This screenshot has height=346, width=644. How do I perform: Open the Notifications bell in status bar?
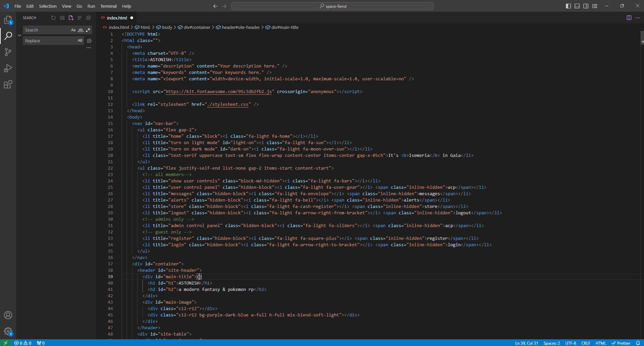(x=638, y=343)
